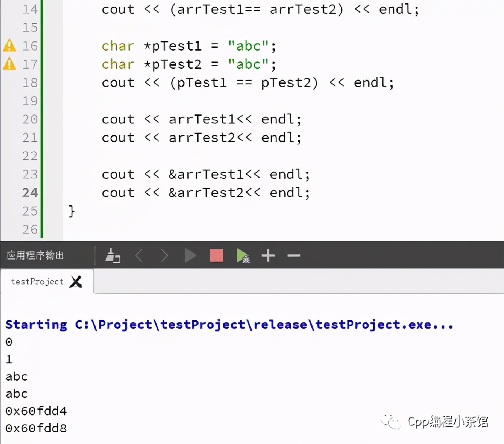Click the warning icon on line 17

click(9, 64)
